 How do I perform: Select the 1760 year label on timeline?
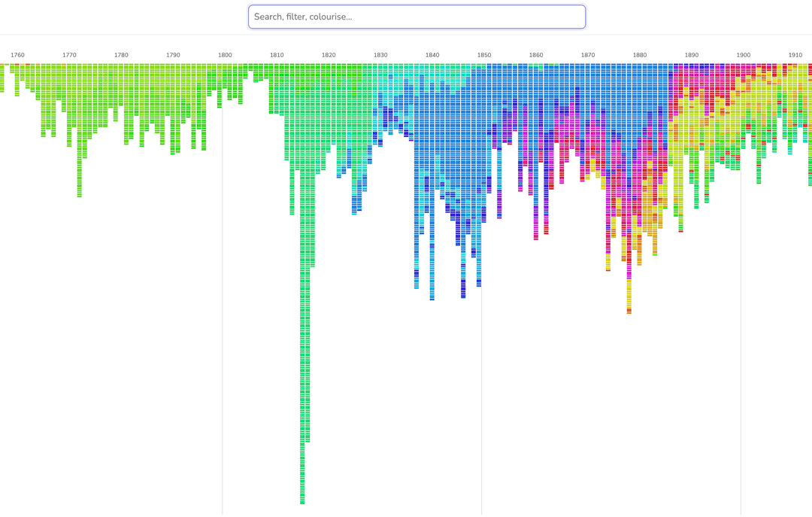[x=17, y=55]
